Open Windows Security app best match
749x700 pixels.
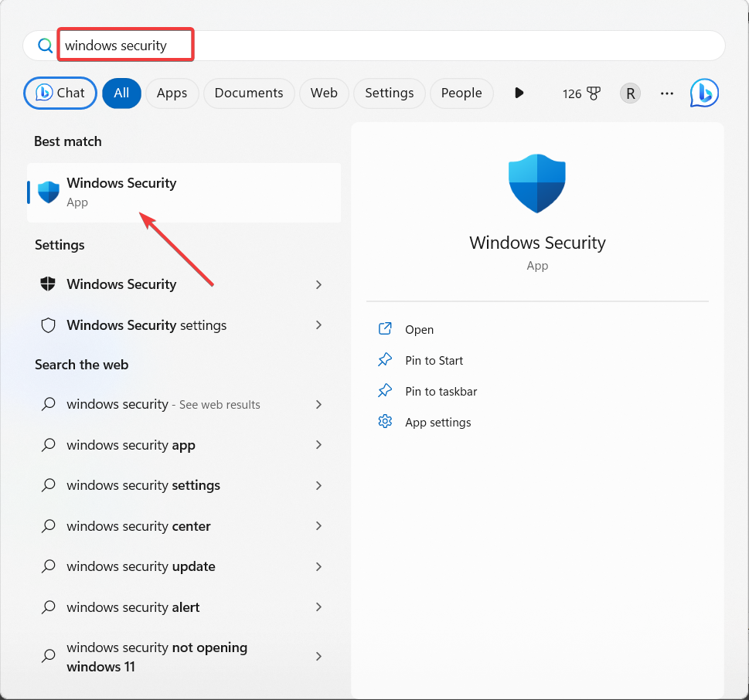click(x=184, y=192)
